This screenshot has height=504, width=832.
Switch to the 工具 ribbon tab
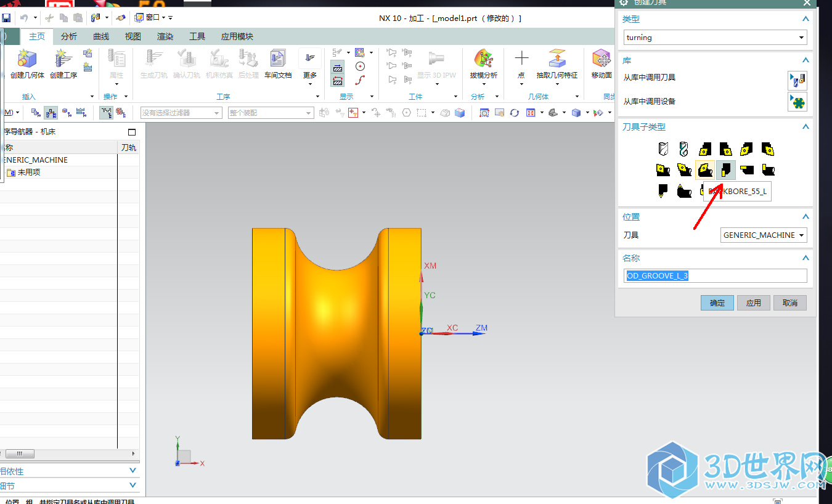pyautogui.click(x=197, y=36)
